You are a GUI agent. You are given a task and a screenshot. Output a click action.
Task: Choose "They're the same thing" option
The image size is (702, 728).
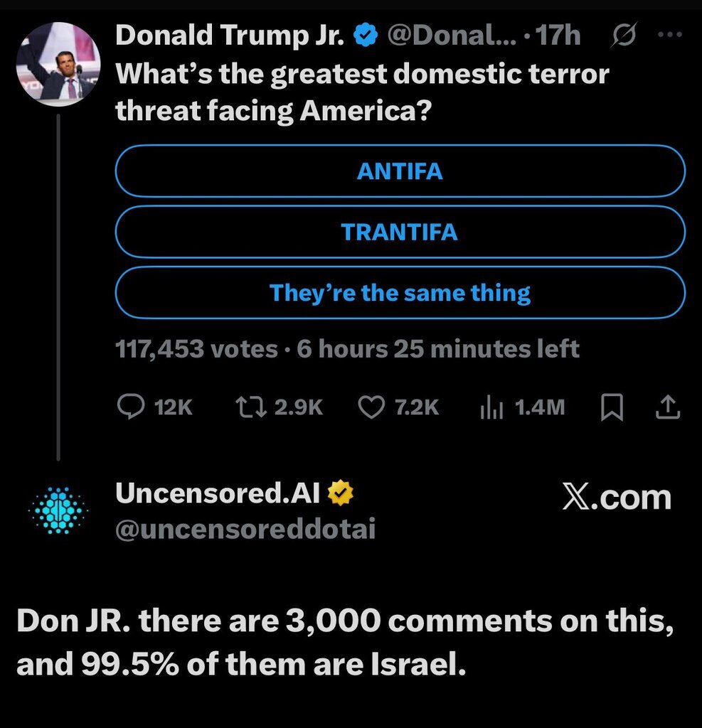coord(400,292)
